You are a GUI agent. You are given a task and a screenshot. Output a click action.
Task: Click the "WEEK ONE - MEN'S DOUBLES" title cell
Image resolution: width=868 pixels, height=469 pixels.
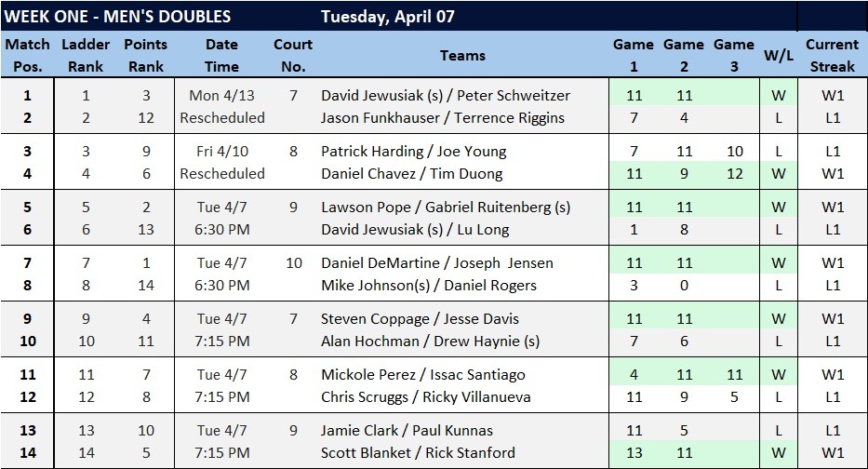coord(118,17)
